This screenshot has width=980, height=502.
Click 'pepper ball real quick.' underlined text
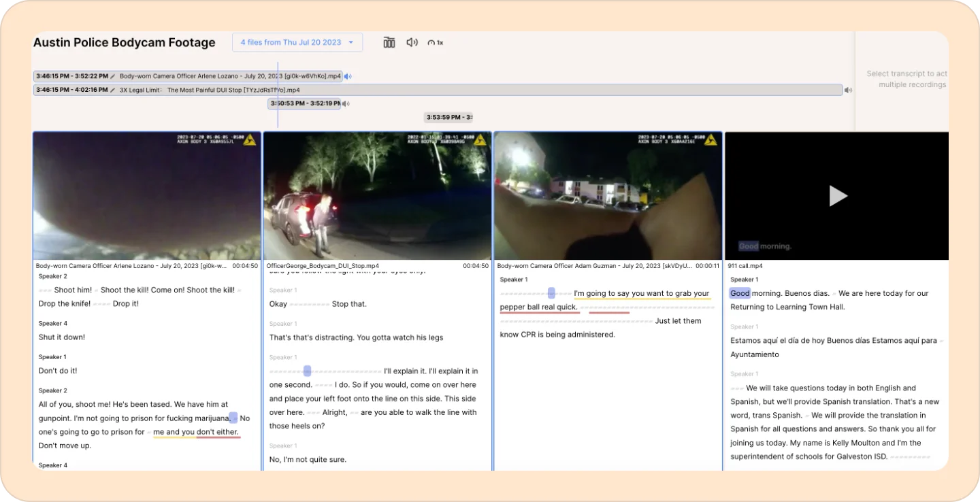point(538,307)
